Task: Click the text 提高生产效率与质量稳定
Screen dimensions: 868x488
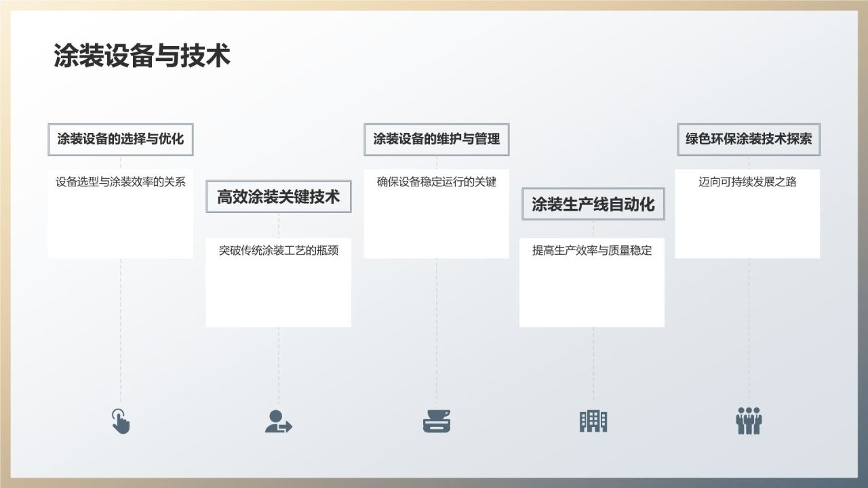Action: (x=592, y=250)
